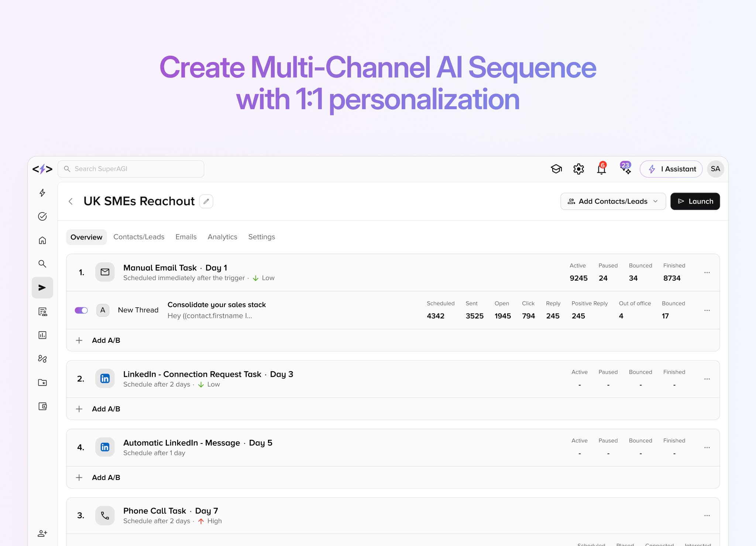
Task: Switch to the Contacts/Leads tab
Action: (x=139, y=237)
